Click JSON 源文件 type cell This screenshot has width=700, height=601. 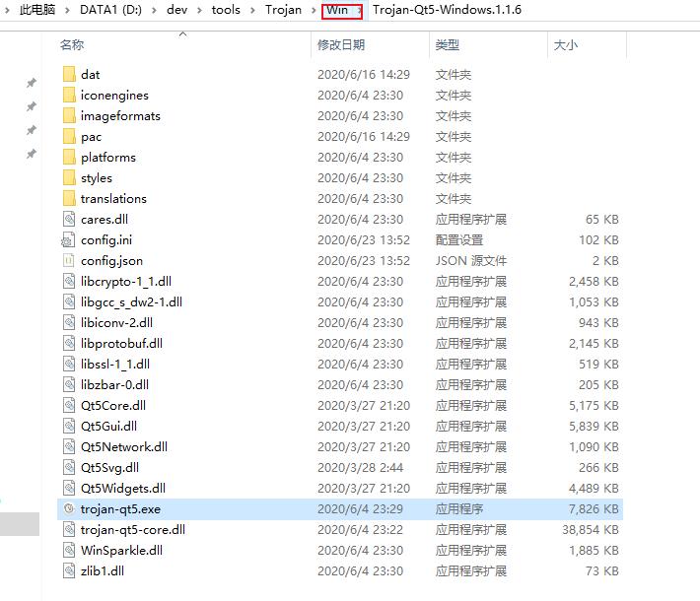[x=471, y=260]
